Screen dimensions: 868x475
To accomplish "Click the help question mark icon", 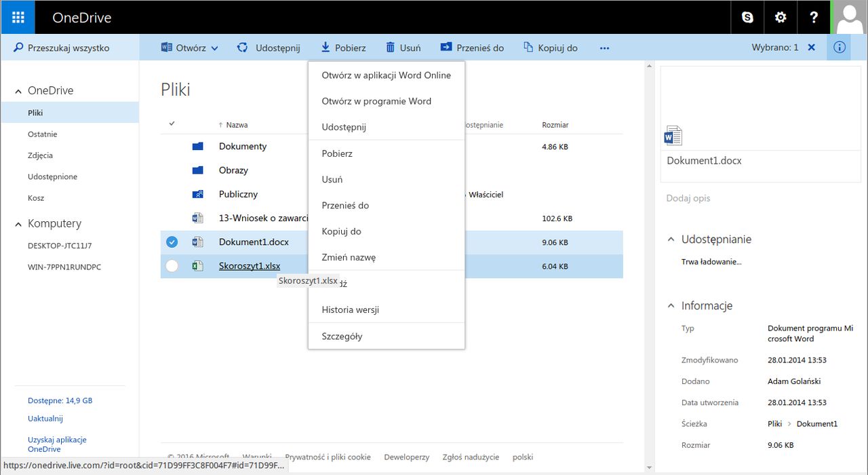I will tap(814, 18).
